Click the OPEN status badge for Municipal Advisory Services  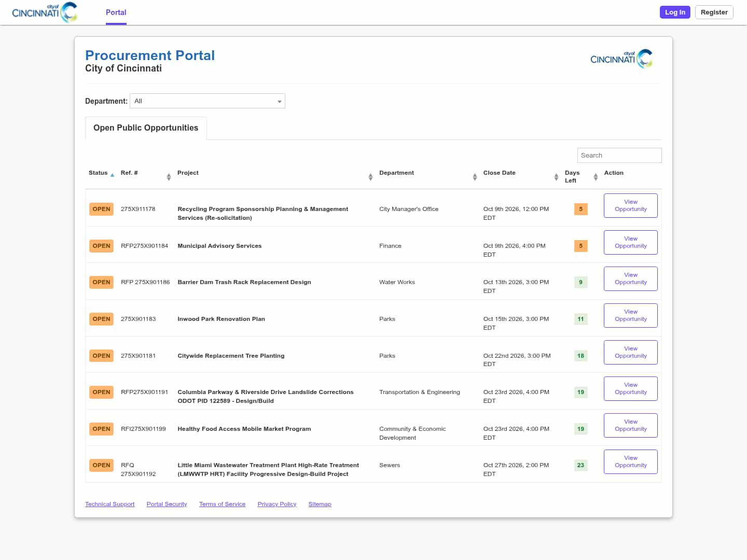tap(101, 246)
